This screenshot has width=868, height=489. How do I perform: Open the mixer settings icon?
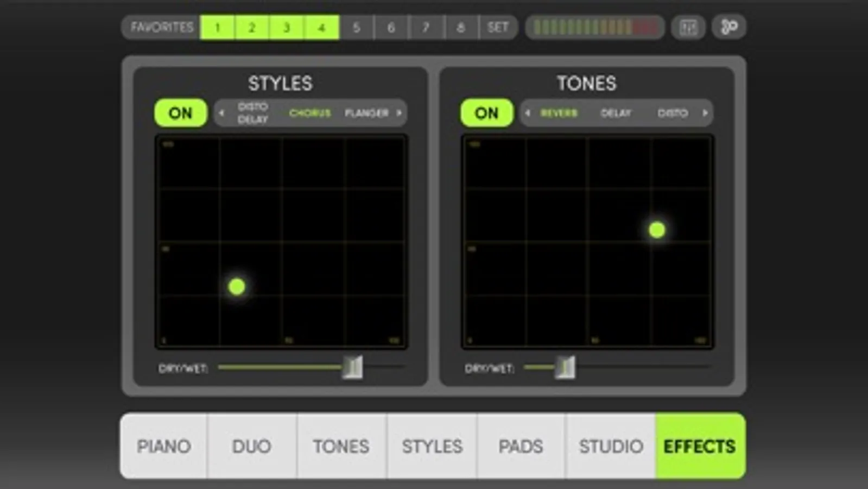tap(688, 27)
